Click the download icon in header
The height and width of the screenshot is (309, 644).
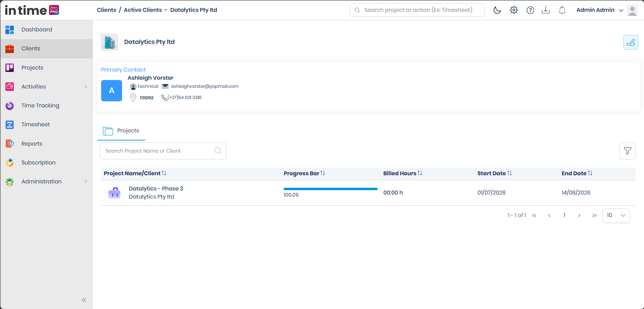point(546,10)
